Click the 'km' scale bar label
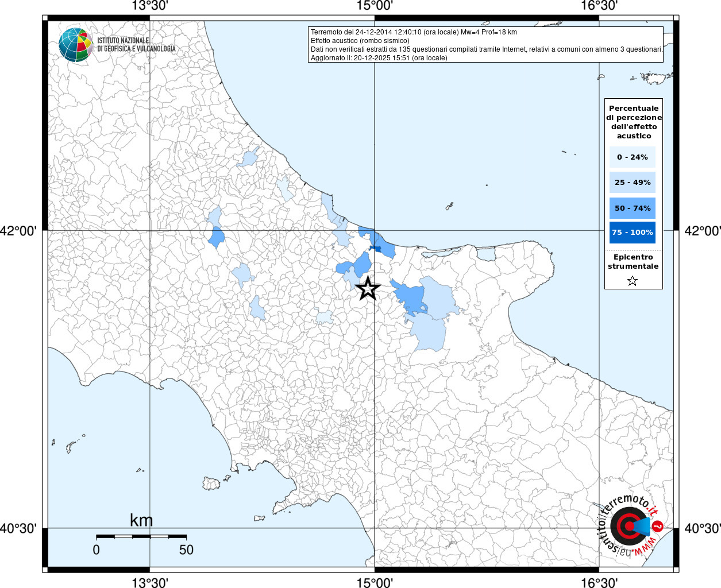Viewport: 721px width, 588px height. coord(141,520)
